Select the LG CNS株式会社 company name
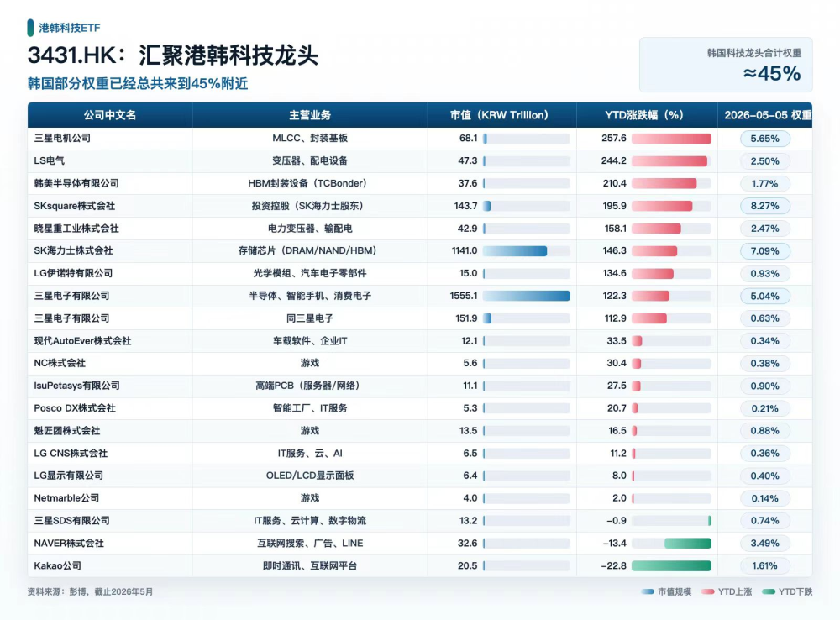 (71, 453)
